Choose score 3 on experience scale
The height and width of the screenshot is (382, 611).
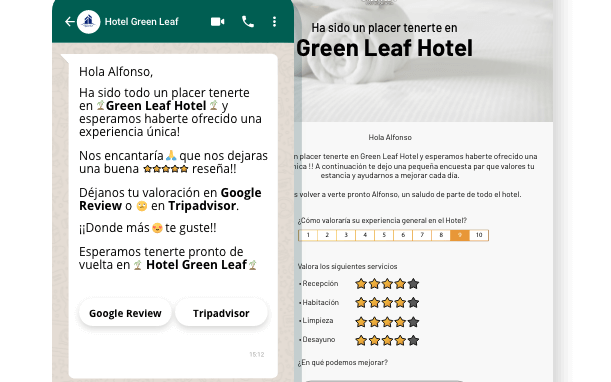(346, 235)
